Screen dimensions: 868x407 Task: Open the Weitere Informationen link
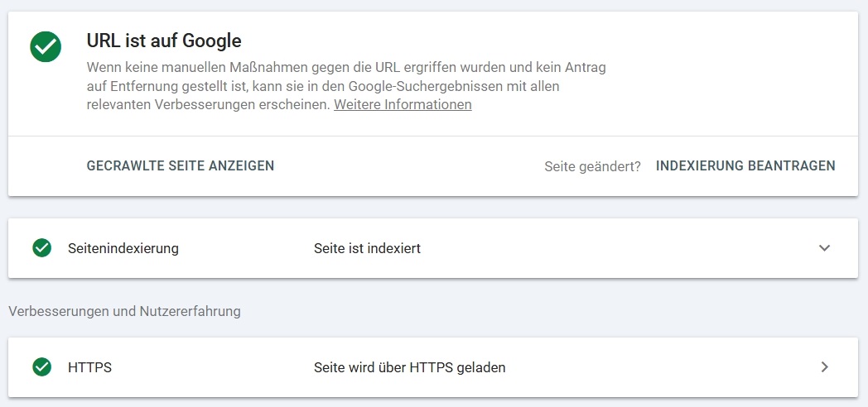pyautogui.click(x=403, y=105)
